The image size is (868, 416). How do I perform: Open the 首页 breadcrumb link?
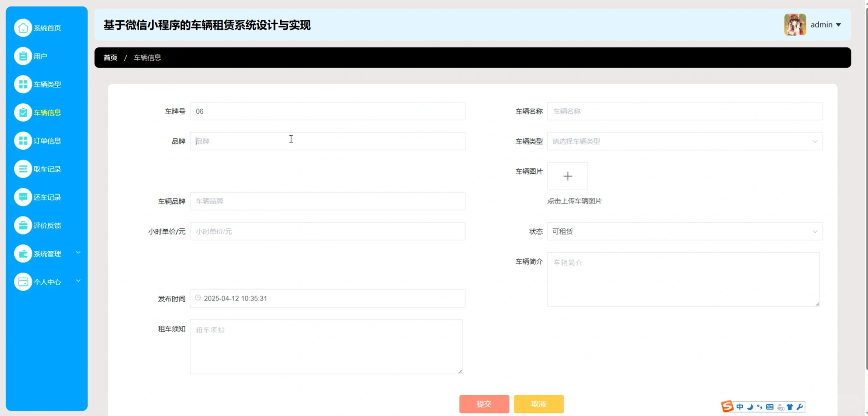coord(110,57)
